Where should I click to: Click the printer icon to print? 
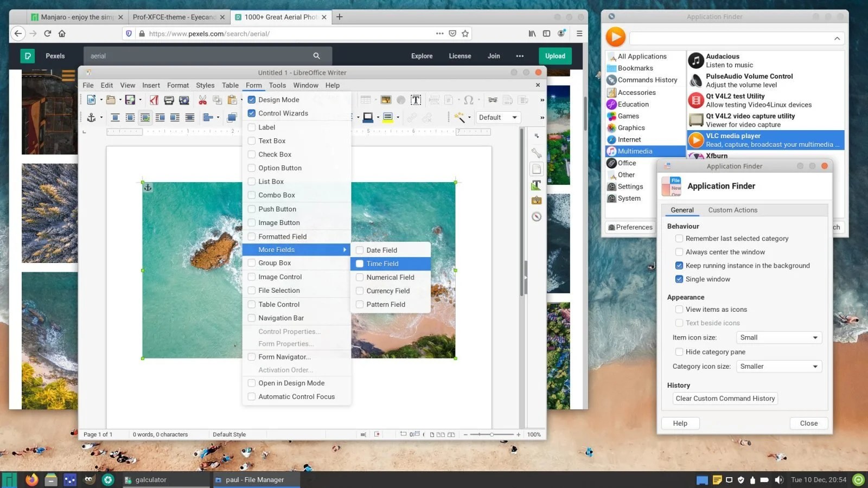[x=168, y=100]
